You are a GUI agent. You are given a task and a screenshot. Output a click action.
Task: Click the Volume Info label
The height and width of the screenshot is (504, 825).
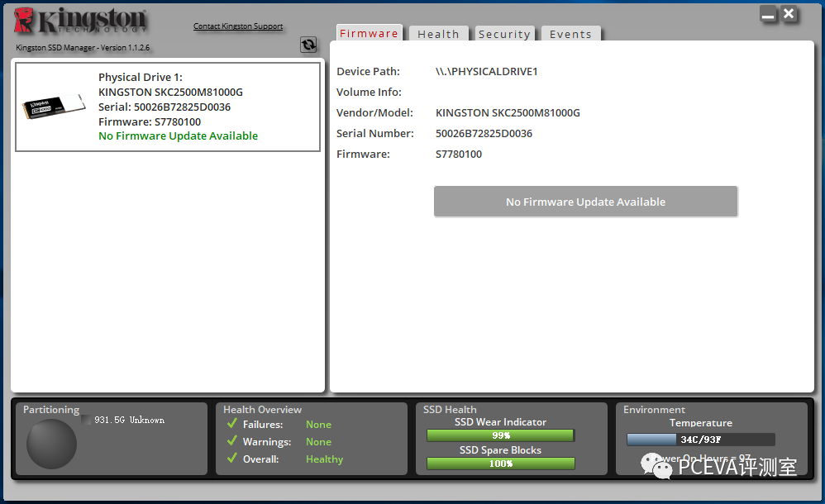369,92
